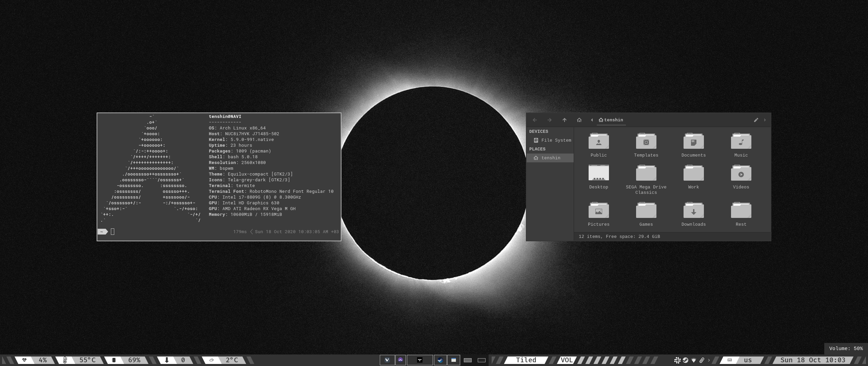Select tenshin under Places in the sidebar
868x366 pixels.
(550, 158)
